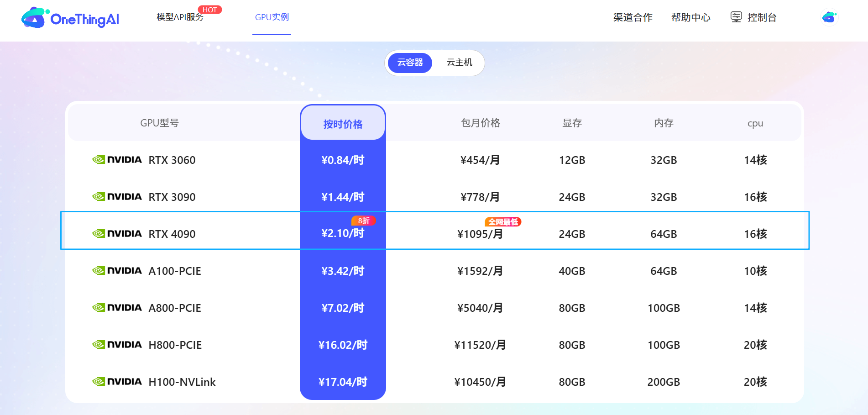The width and height of the screenshot is (868, 415).
Task: Click the 全网最低 lowest-price badge
Action: click(503, 222)
